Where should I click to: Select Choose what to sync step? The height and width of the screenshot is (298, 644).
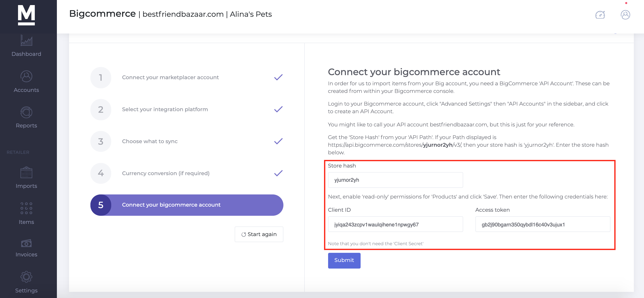click(x=150, y=141)
